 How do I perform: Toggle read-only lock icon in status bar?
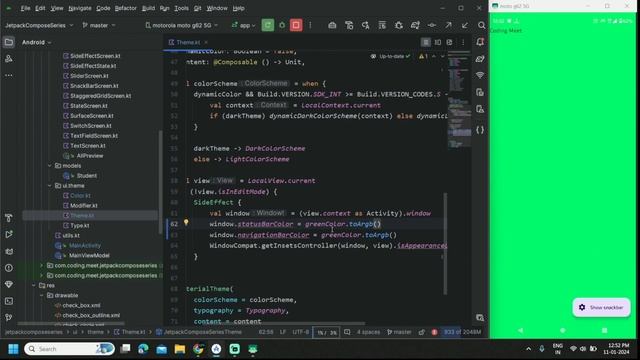click(x=422, y=332)
